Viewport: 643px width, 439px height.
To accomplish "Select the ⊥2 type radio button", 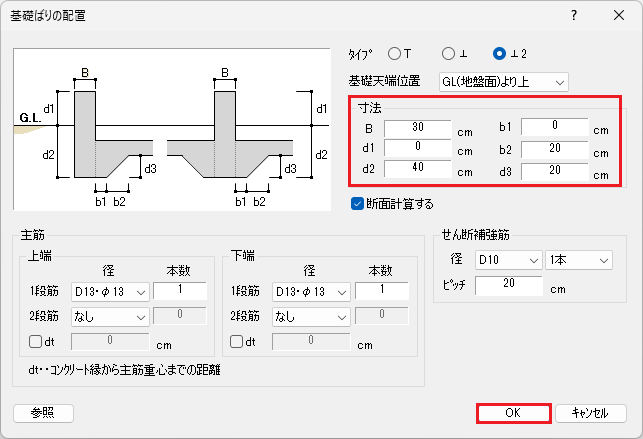I will 499,53.
